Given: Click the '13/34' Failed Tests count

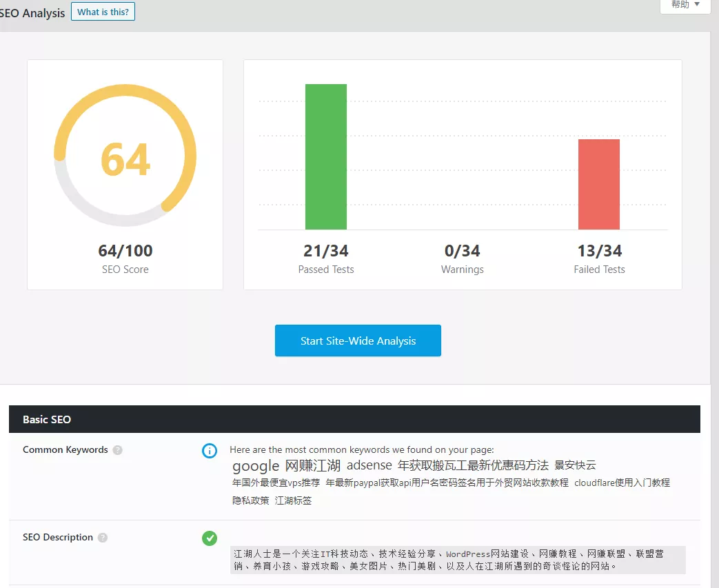Looking at the screenshot, I should click(x=599, y=250).
